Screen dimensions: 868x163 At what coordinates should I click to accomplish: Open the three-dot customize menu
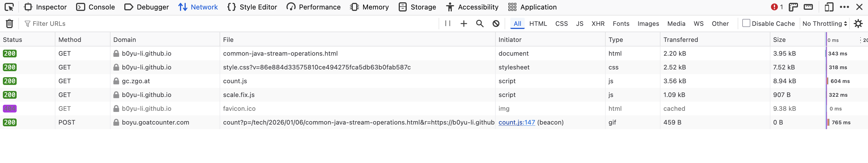click(x=844, y=7)
